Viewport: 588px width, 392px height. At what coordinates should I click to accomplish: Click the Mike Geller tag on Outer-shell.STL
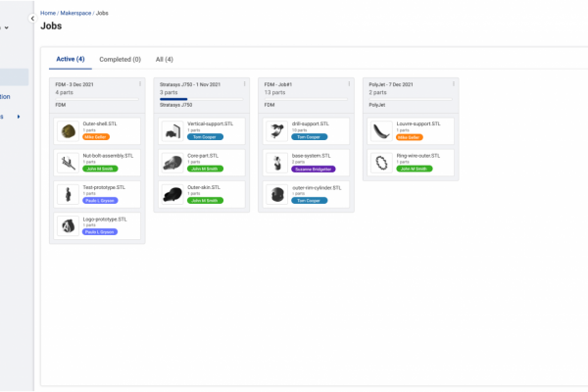[96, 137]
